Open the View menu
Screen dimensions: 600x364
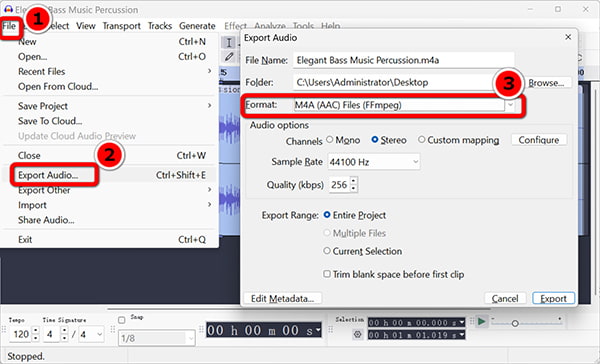(85, 26)
